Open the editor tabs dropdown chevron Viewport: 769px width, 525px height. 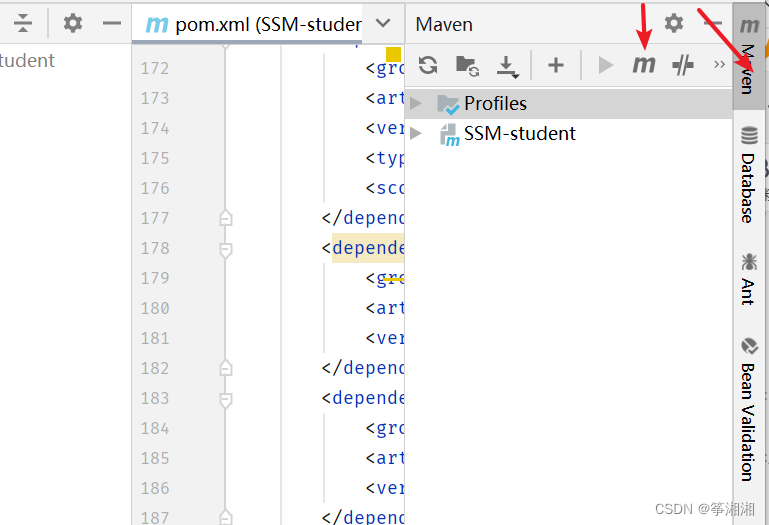pyautogui.click(x=383, y=23)
